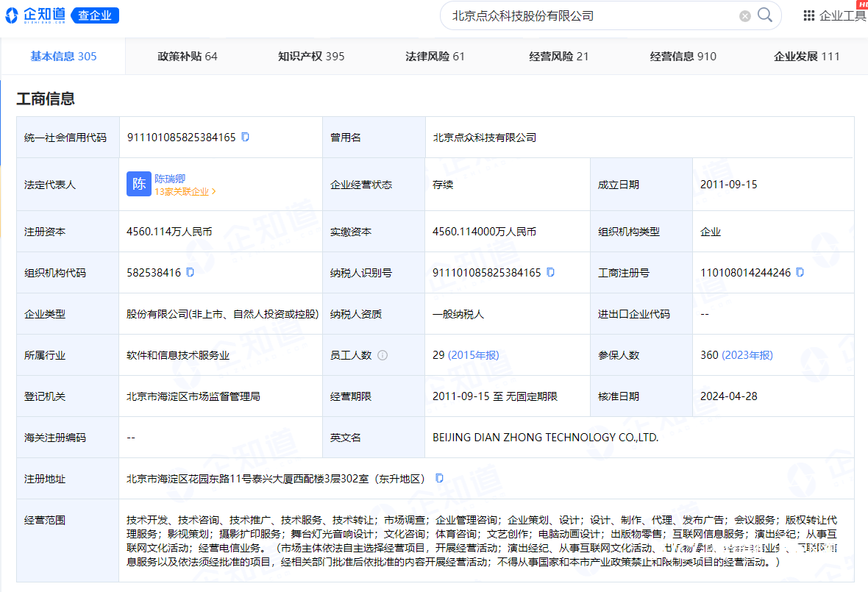Click the search magnifier icon
This screenshot has height=592, width=868.
[x=765, y=15]
